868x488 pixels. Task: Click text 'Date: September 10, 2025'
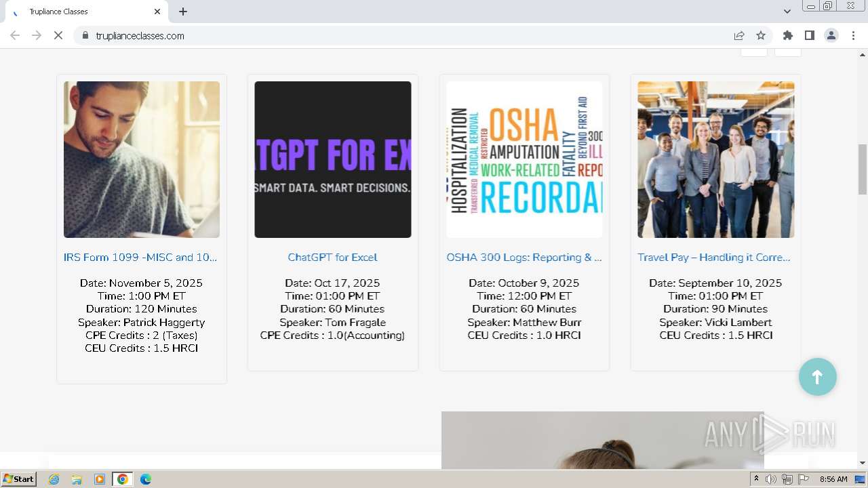point(715,283)
